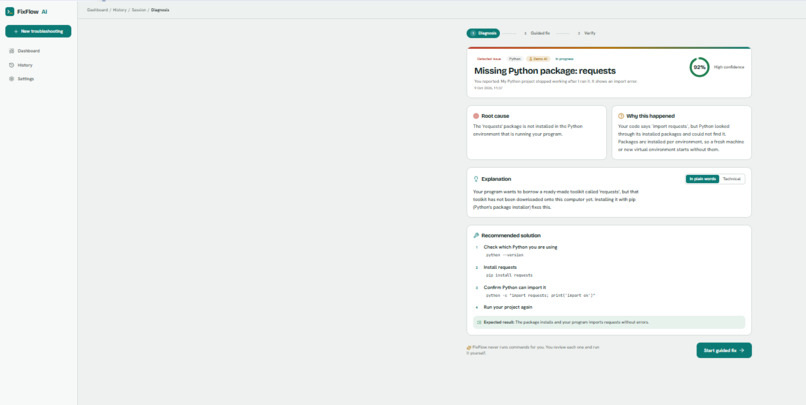This screenshot has width=806, height=405.
Task: Click step Run your project again
Action: [508, 307]
